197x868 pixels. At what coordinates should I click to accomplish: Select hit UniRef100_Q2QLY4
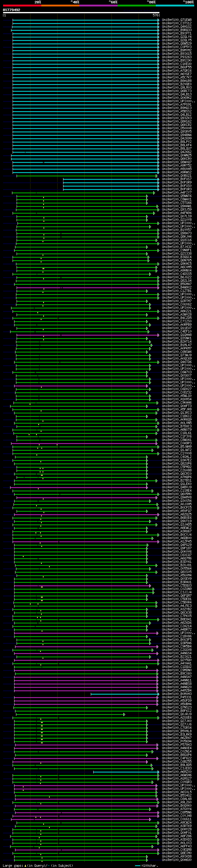point(177,37)
